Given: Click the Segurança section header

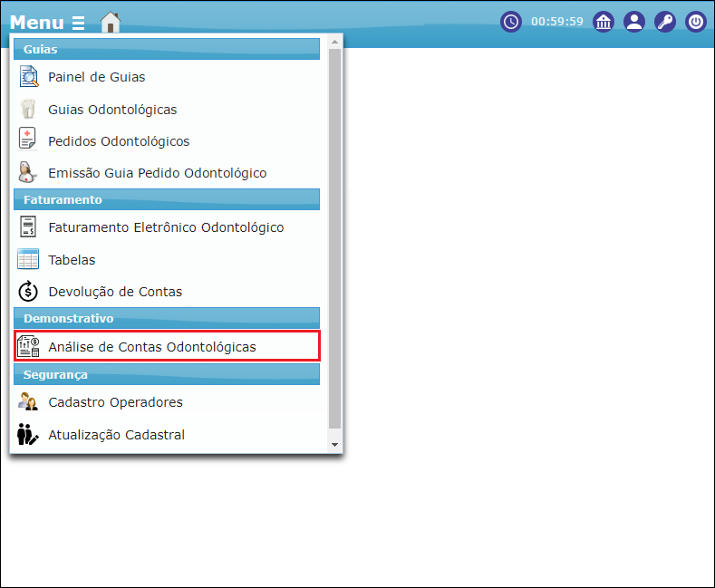Looking at the screenshot, I should (x=167, y=374).
